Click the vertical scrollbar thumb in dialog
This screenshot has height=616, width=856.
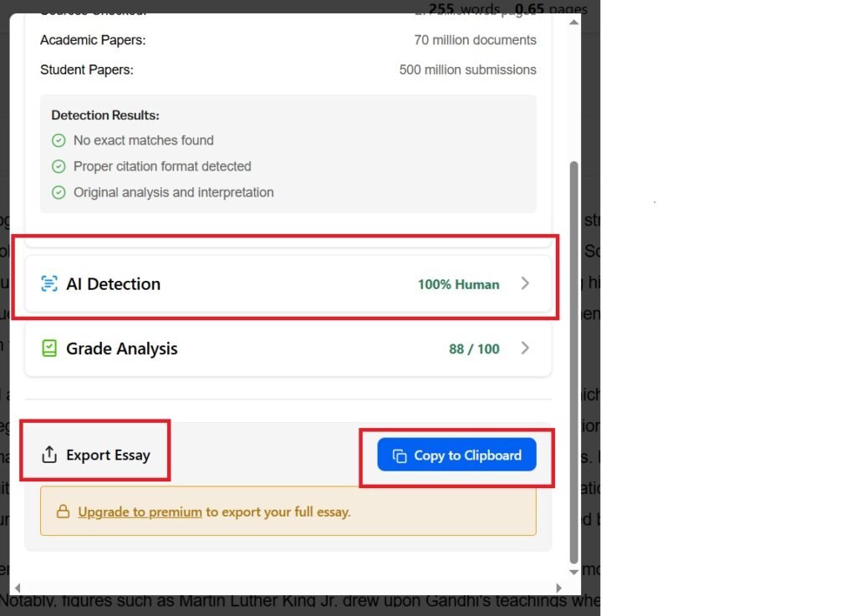point(573,359)
